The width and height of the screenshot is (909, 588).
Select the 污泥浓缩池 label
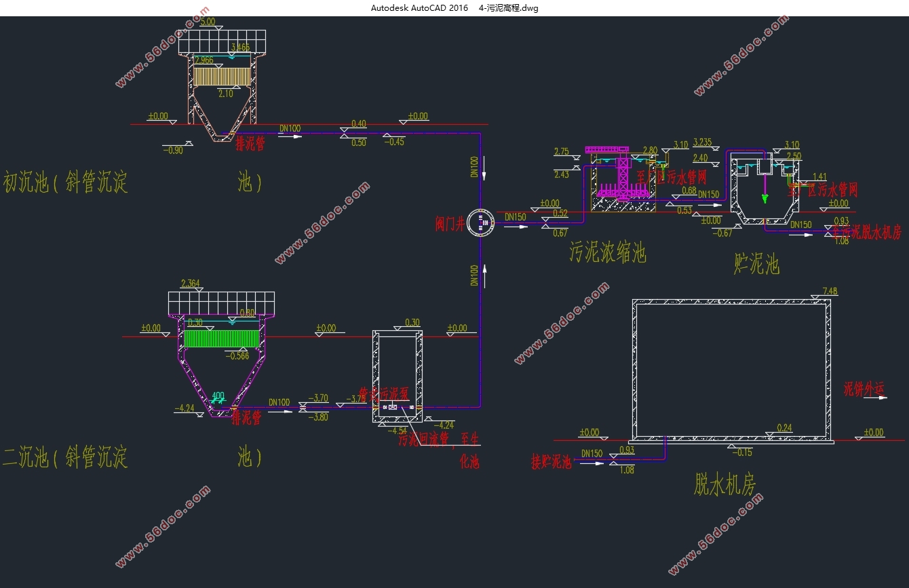pos(608,253)
